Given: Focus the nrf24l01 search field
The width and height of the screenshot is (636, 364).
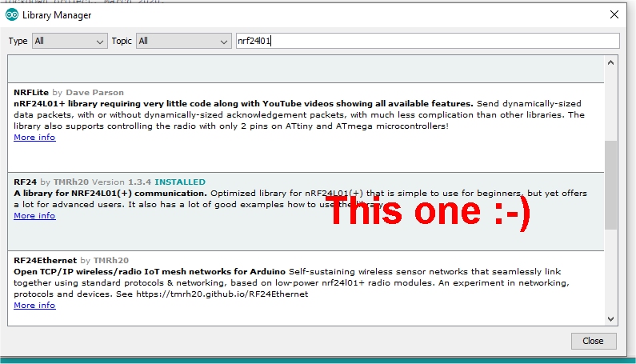Looking at the screenshot, I should point(427,41).
